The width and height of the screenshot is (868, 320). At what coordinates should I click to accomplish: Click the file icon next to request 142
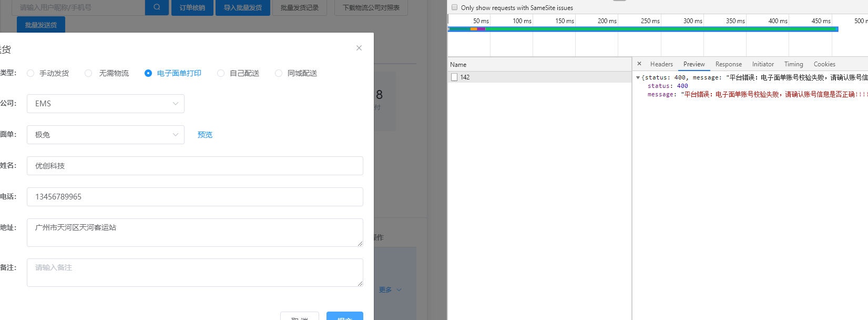pos(454,77)
